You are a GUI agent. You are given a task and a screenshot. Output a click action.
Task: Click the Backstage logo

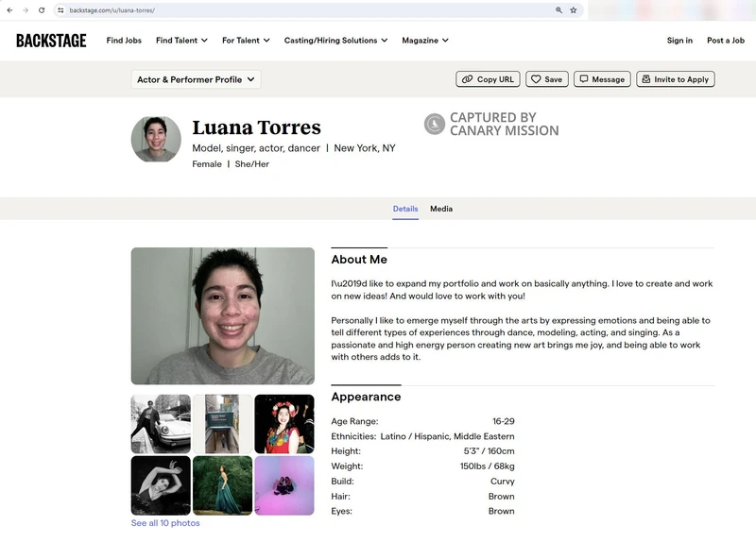coord(51,41)
